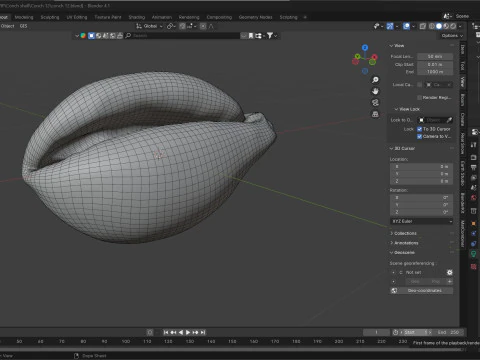Collapse the Geoscene panel
Screen dimensions: 480x360
402,253
